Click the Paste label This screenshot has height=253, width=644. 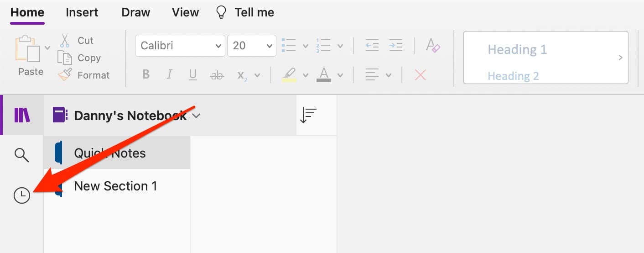coord(31,72)
